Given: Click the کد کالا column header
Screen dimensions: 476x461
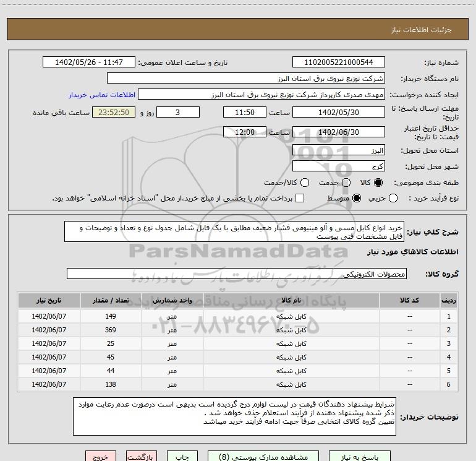Looking at the screenshot, I should (409, 300).
